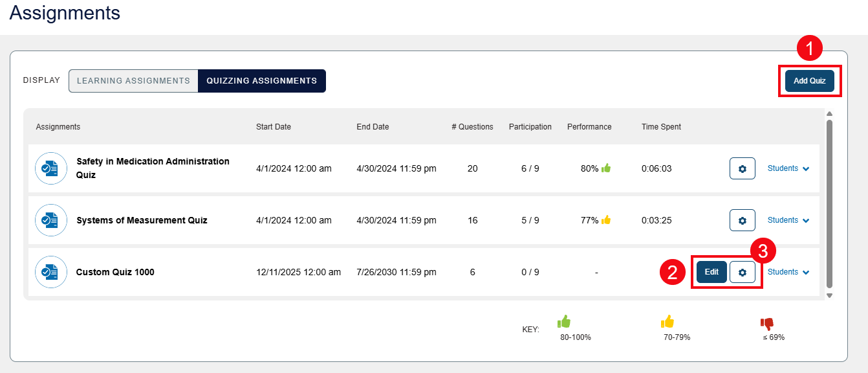Open settings gear for Systems of Measurement Quiz
Image resolution: width=868 pixels, height=373 pixels.
click(x=742, y=220)
